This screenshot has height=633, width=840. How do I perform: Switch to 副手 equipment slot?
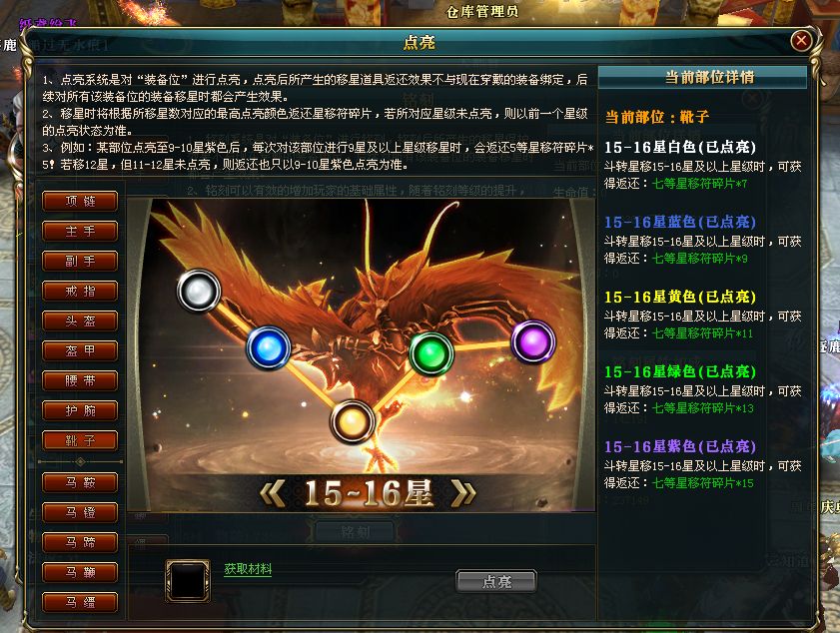(80, 262)
